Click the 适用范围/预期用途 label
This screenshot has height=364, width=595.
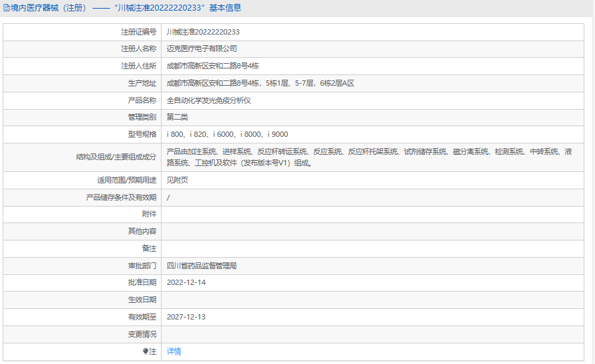click(127, 180)
